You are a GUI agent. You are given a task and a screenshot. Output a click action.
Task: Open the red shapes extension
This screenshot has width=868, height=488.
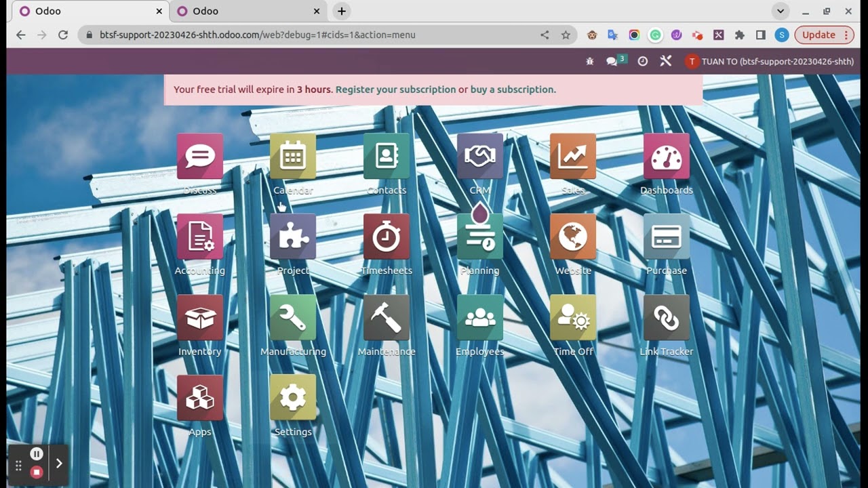pos(697,35)
